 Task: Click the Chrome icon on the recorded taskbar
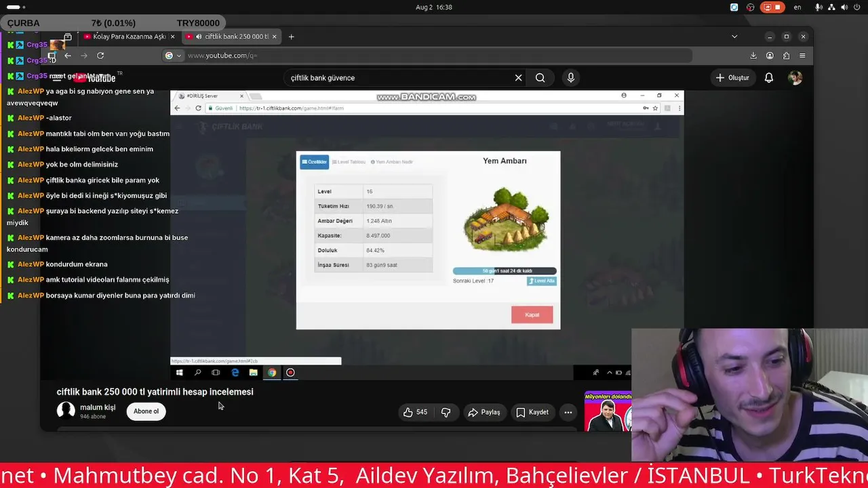pyautogui.click(x=271, y=372)
